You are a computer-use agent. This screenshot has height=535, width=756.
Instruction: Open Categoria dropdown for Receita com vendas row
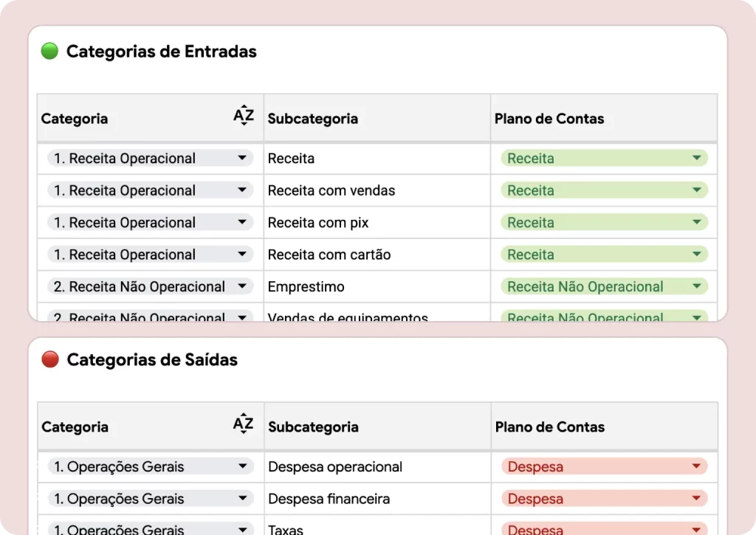click(151, 190)
